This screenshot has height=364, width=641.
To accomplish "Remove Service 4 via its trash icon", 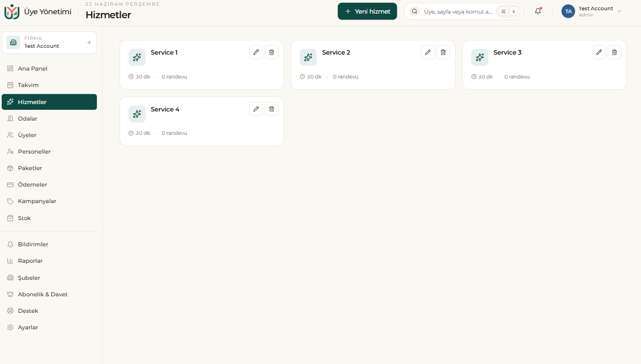I will (272, 109).
